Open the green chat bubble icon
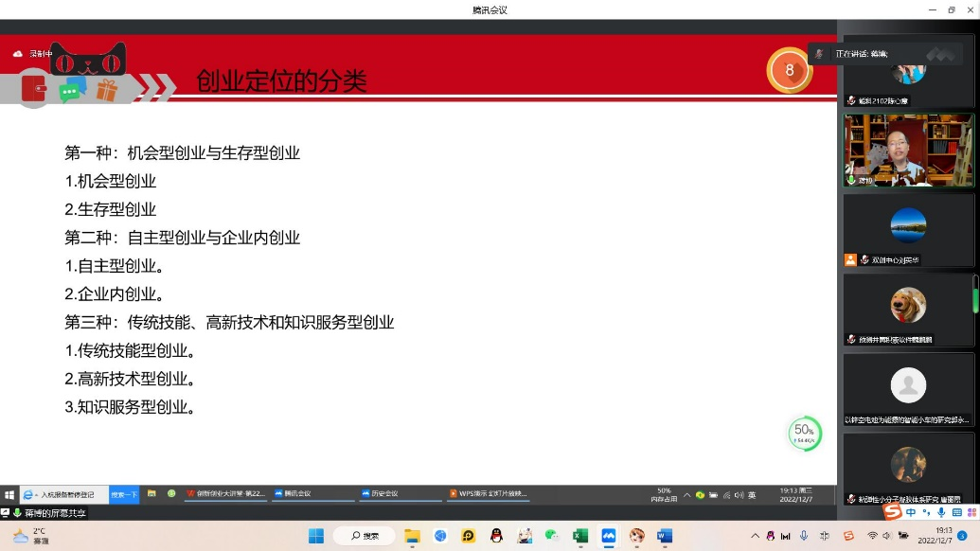This screenshot has width=980, height=551. pos(71,91)
